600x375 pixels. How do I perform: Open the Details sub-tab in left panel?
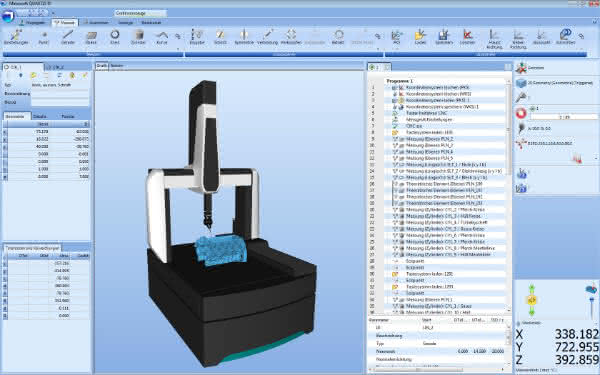(x=40, y=116)
